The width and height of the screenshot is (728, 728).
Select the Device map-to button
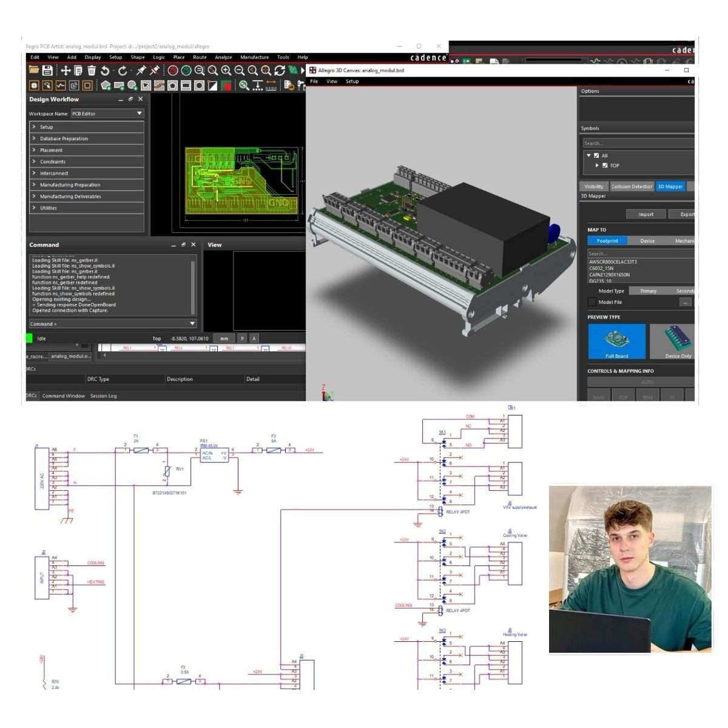click(x=647, y=241)
